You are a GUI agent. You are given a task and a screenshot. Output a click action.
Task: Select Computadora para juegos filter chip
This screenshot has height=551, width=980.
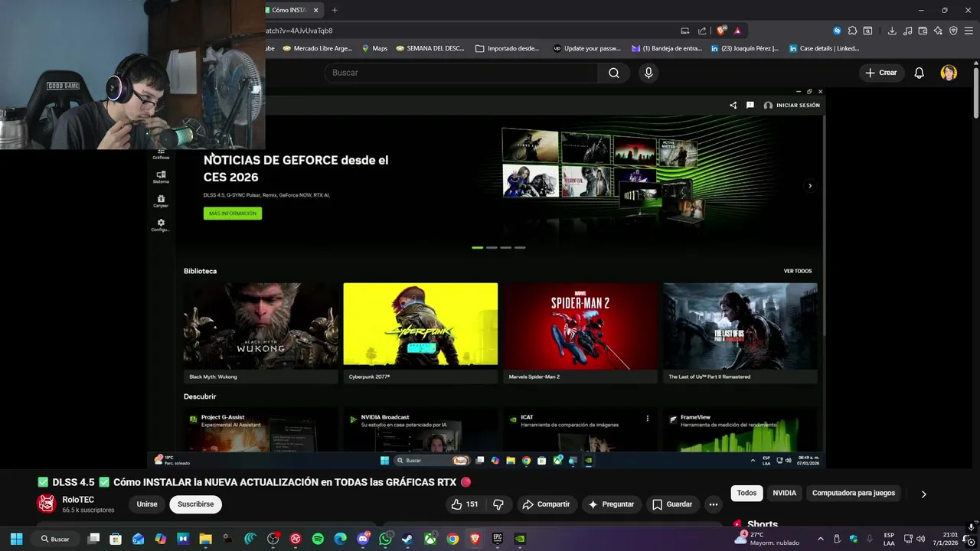pos(854,493)
